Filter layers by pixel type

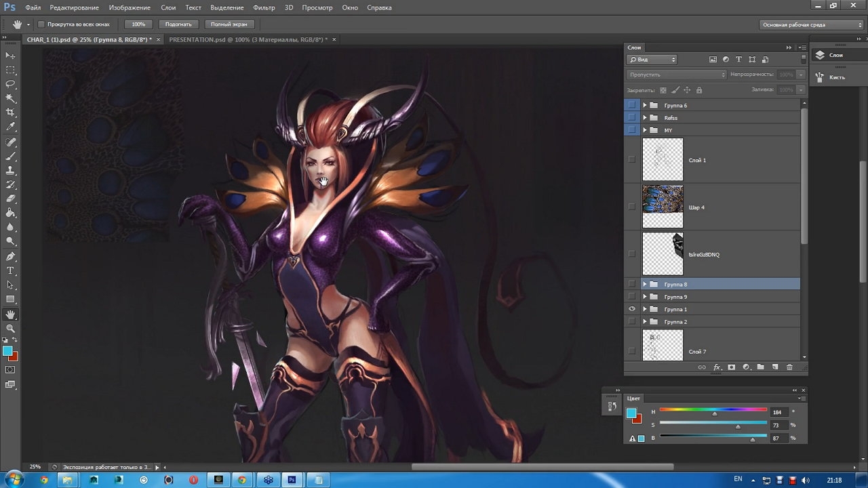coord(713,60)
